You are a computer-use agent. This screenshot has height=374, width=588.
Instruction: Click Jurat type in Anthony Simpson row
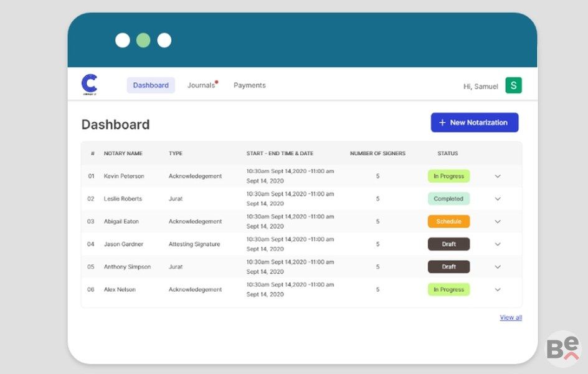[x=176, y=267]
